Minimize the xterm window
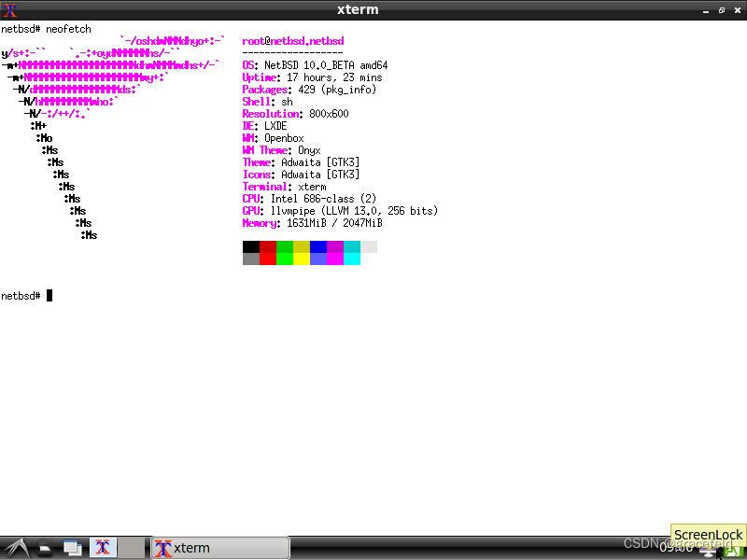 [706, 10]
